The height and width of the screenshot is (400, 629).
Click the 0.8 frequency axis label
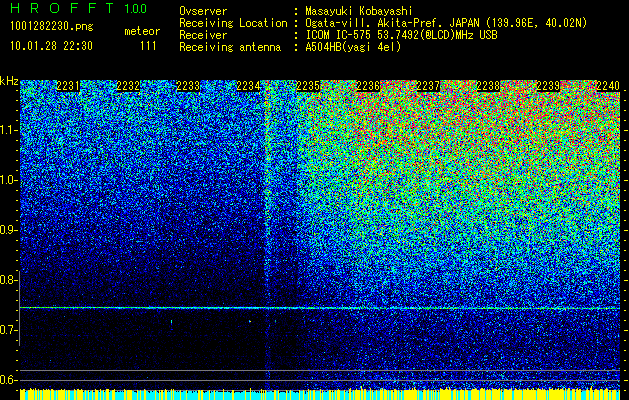click(7, 280)
